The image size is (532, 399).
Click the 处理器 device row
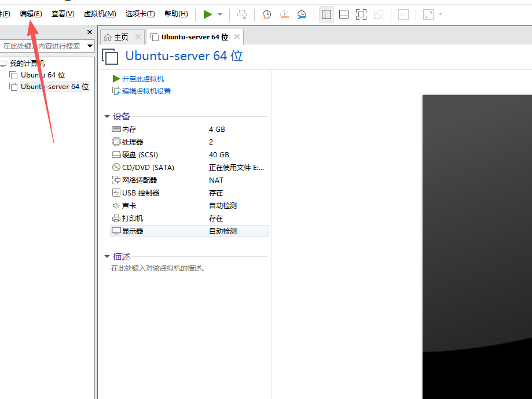189,142
